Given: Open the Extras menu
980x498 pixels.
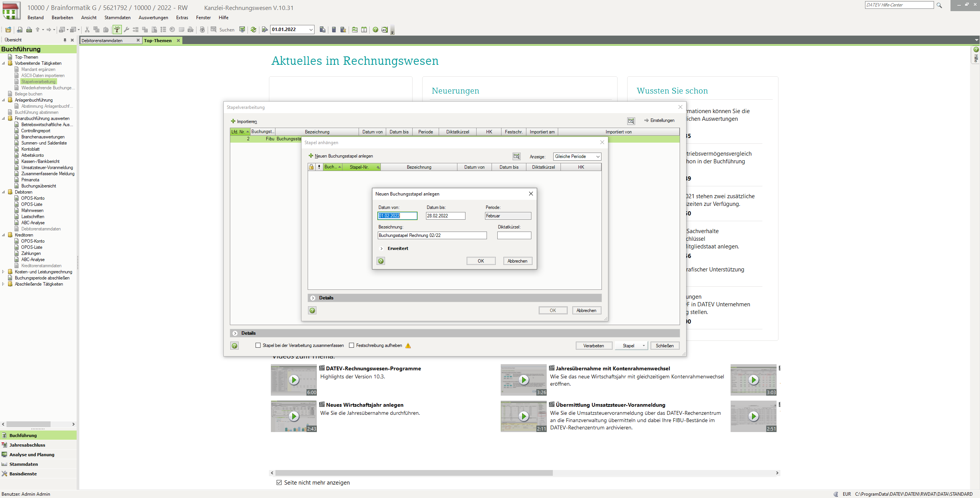Looking at the screenshot, I should (x=182, y=18).
